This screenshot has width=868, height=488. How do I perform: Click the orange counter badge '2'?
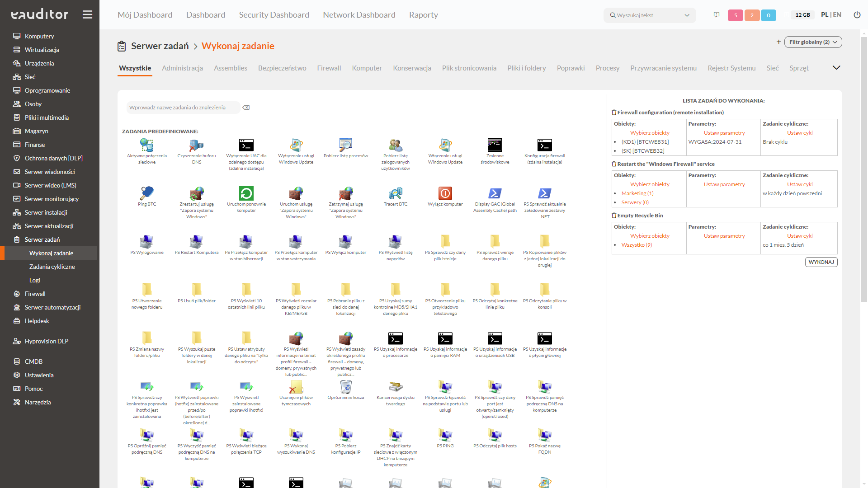point(752,15)
